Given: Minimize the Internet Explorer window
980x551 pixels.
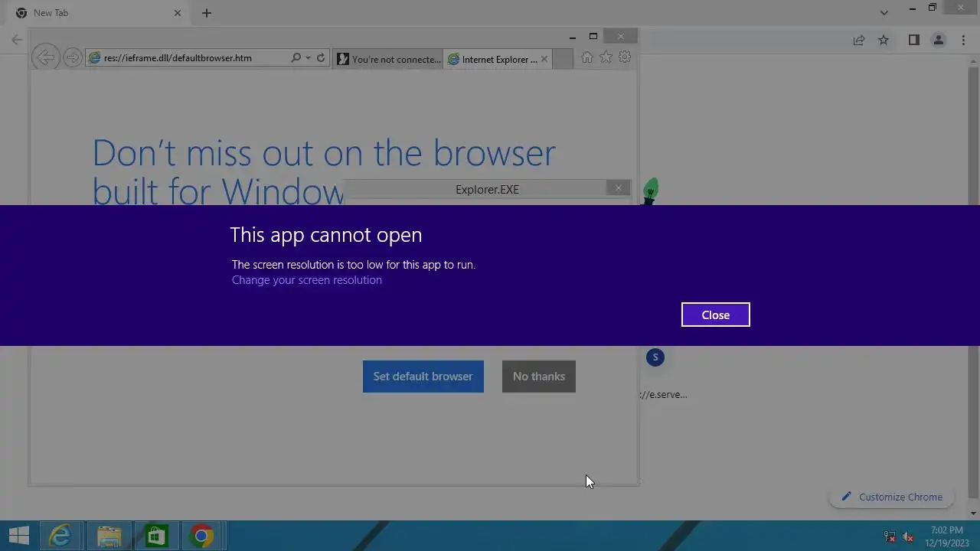Looking at the screenshot, I should 573,36.
